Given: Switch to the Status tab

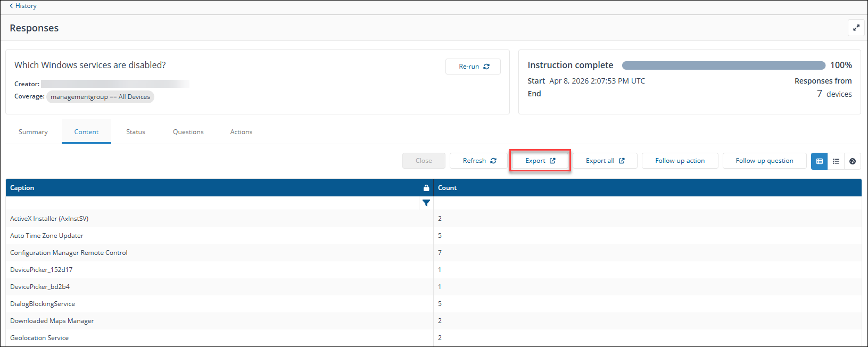Looking at the screenshot, I should (136, 132).
